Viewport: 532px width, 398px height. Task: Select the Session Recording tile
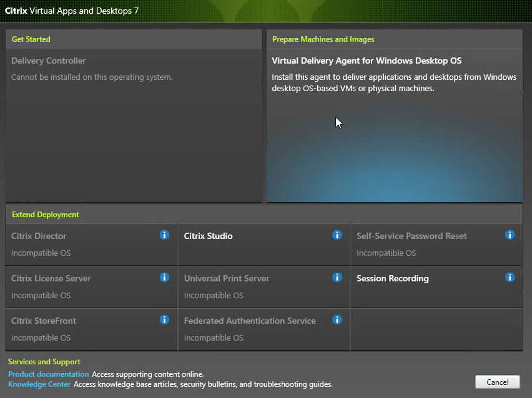coord(436,287)
